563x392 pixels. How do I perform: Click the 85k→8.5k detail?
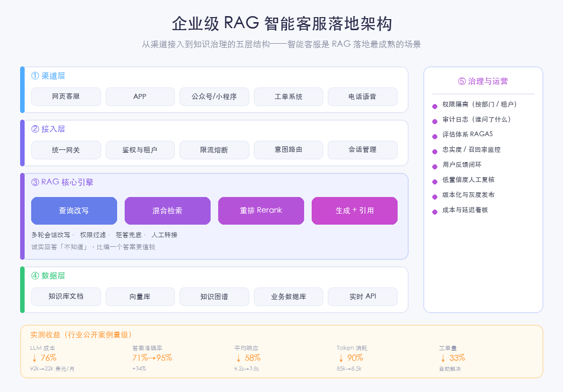tap(349, 369)
